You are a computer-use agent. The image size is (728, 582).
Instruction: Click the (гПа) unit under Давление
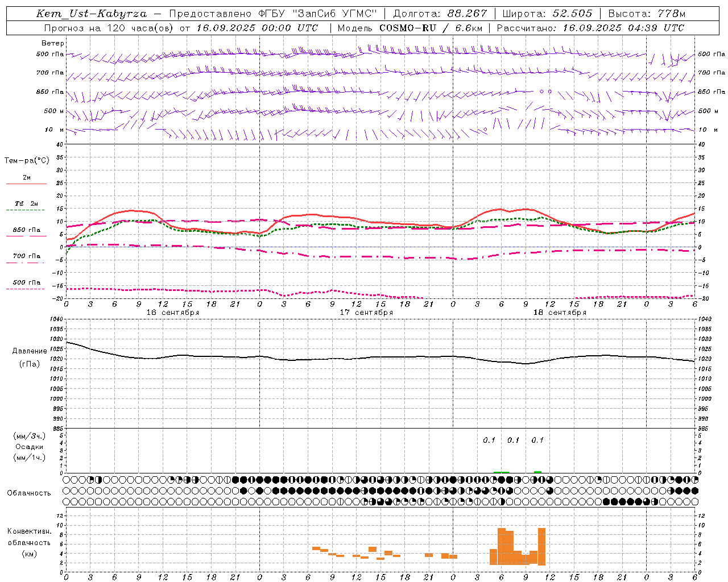(30, 364)
